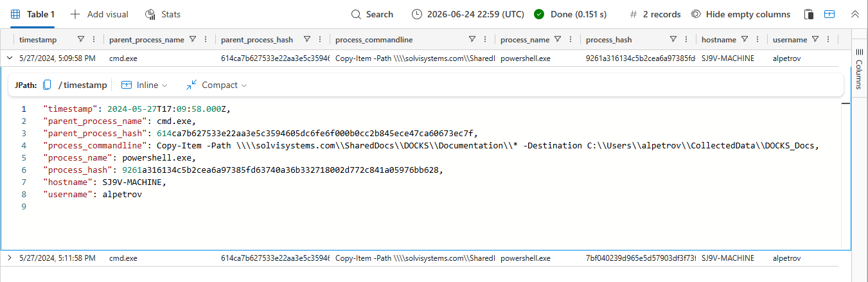Collapse the expanded 5:09:58 PM row
This screenshot has height=282, width=868.
coord(10,58)
